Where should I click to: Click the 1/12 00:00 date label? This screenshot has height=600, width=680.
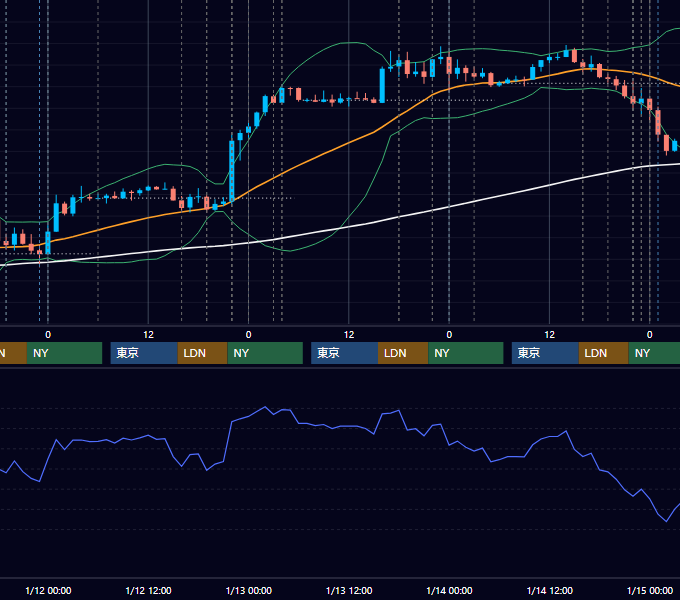pos(48,590)
